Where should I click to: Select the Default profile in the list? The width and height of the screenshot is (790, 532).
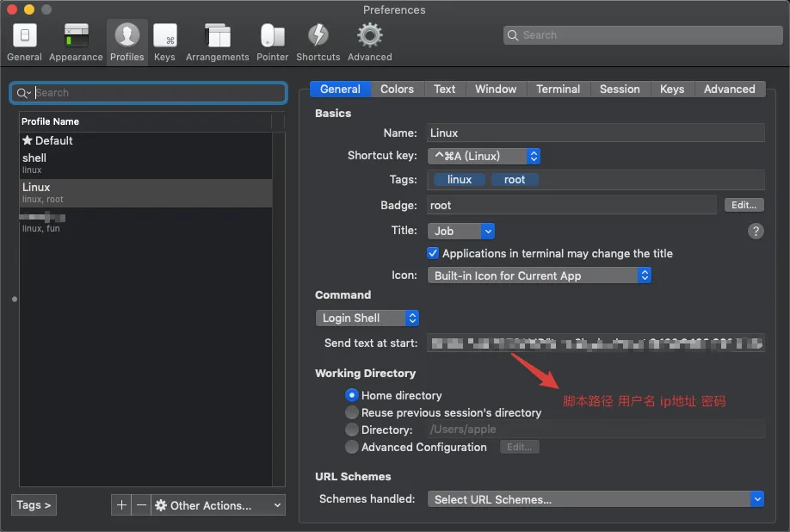click(145, 140)
